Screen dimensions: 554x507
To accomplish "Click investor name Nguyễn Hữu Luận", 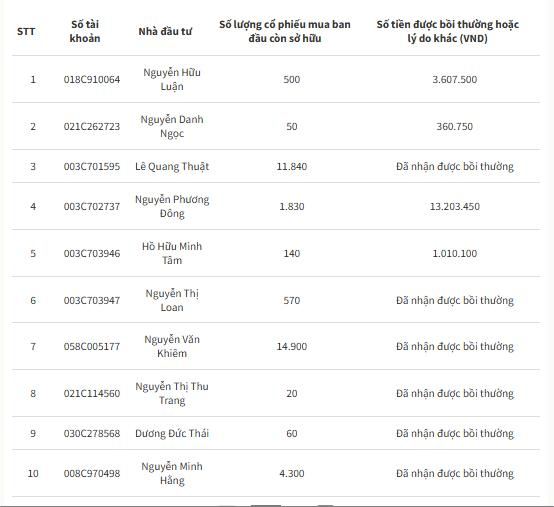I will point(172,79).
